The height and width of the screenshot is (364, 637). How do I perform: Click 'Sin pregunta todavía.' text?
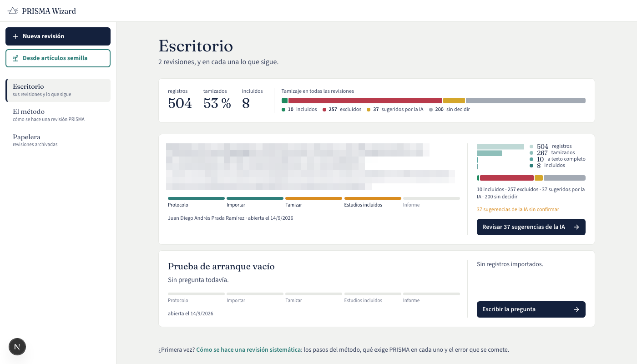198,280
